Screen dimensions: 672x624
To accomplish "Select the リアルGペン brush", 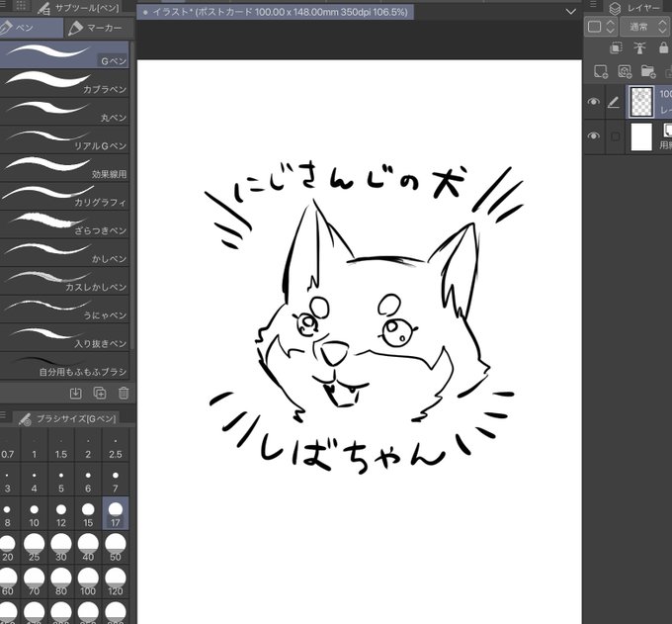I will 64,139.
